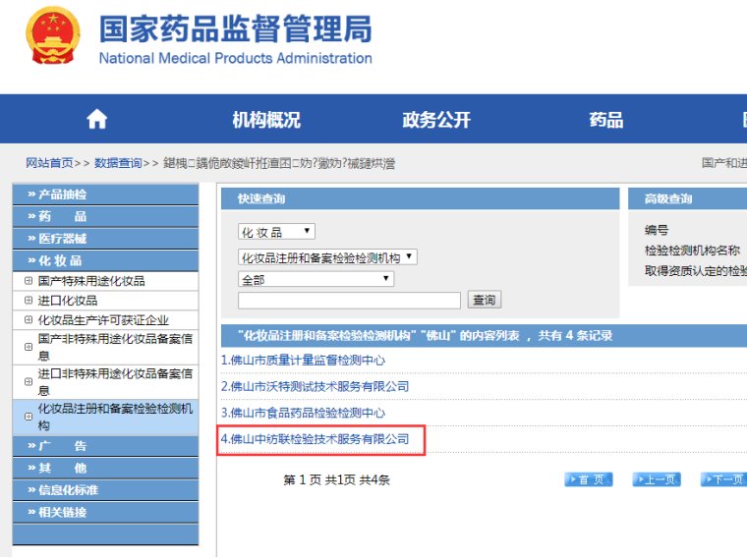Follow the 网站首页 breadcrumb link
The image size is (747, 560).
pos(49,163)
